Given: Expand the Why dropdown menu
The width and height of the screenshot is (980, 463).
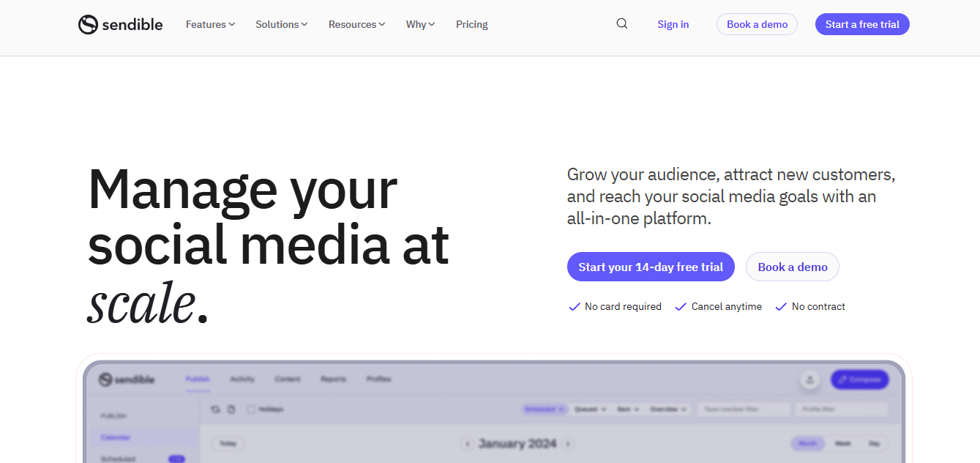Looking at the screenshot, I should [421, 24].
